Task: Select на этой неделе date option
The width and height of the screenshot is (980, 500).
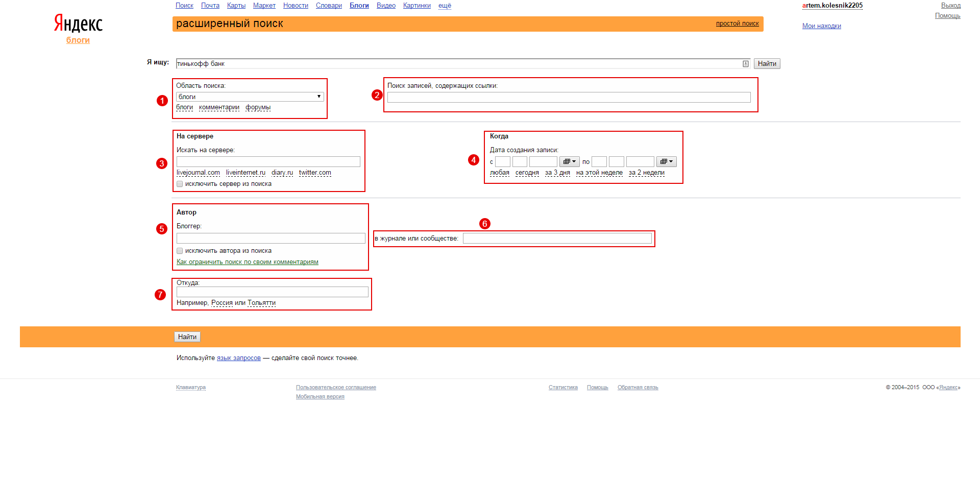Action: coord(599,173)
